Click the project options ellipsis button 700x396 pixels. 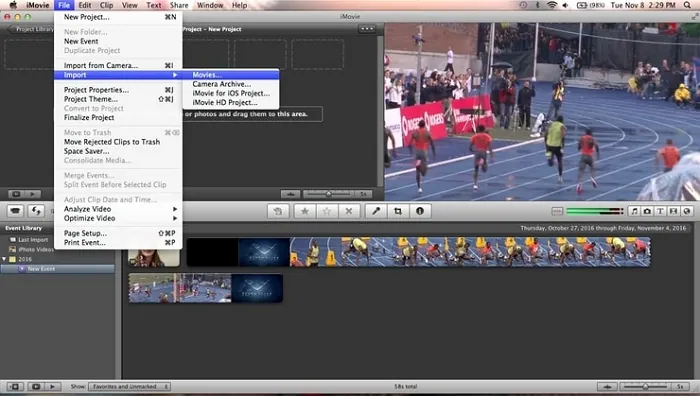click(367, 29)
